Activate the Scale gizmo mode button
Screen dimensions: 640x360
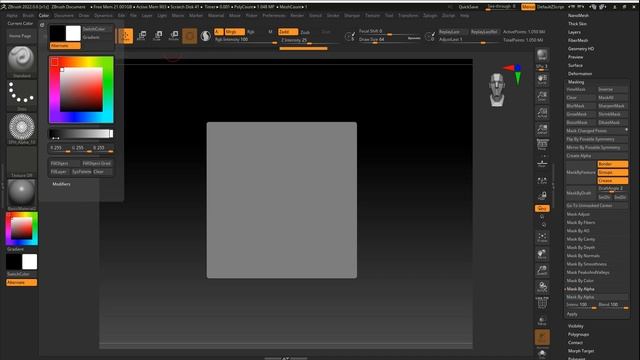pyautogui.click(x=158, y=36)
